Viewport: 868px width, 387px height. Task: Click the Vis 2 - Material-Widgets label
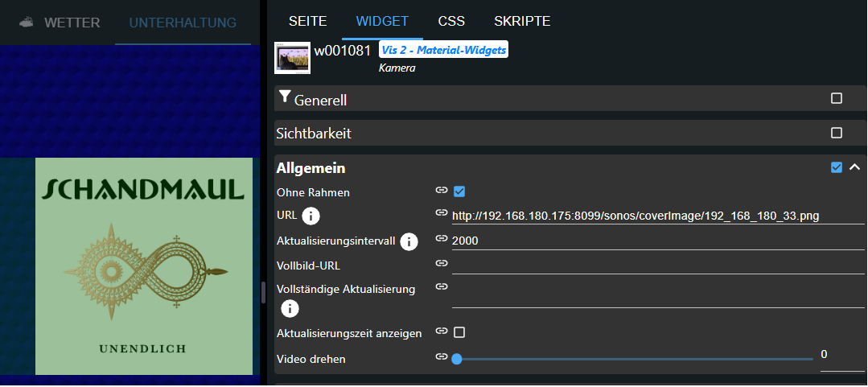(443, 51)
